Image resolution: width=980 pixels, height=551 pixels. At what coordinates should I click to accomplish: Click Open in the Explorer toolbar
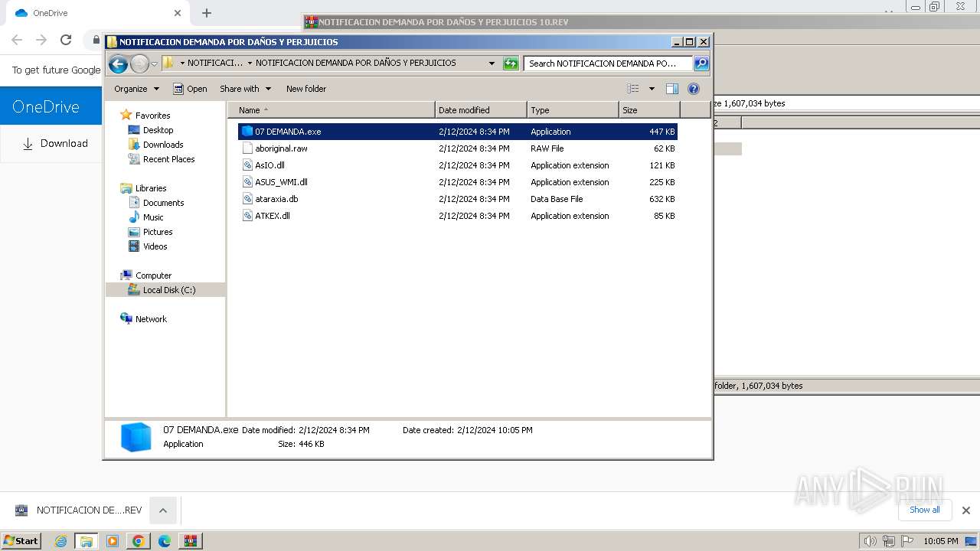click(190, 89)
